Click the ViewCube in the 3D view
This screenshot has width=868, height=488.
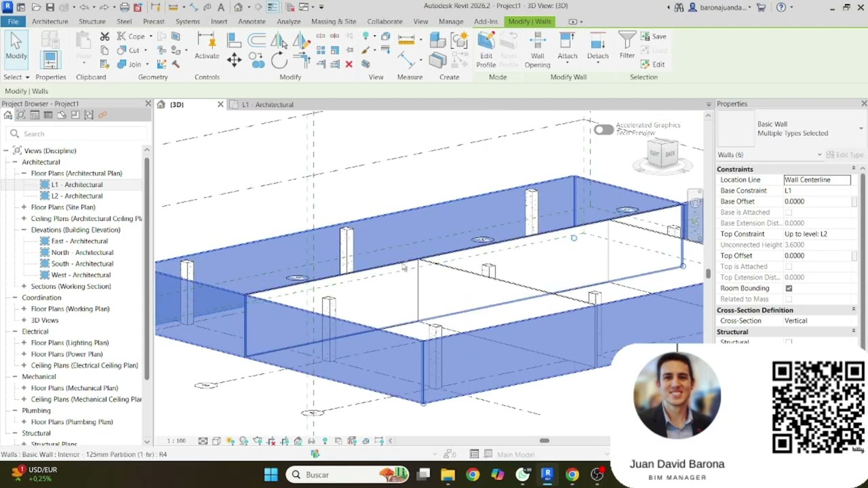663,154
